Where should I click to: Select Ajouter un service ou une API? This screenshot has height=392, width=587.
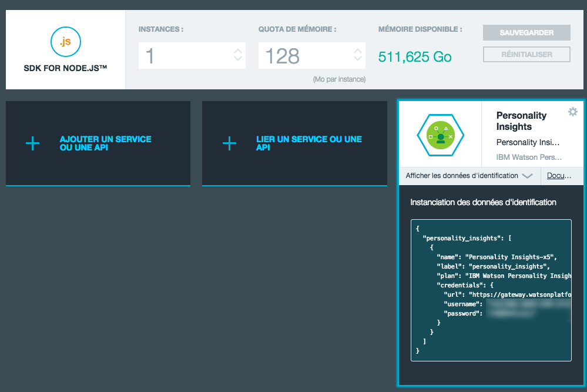98,143
